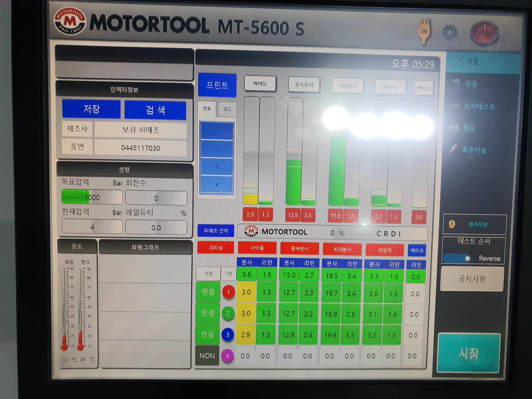Click the red power button icon
Screen dimensions: 532x399
[x=484, y=33]
